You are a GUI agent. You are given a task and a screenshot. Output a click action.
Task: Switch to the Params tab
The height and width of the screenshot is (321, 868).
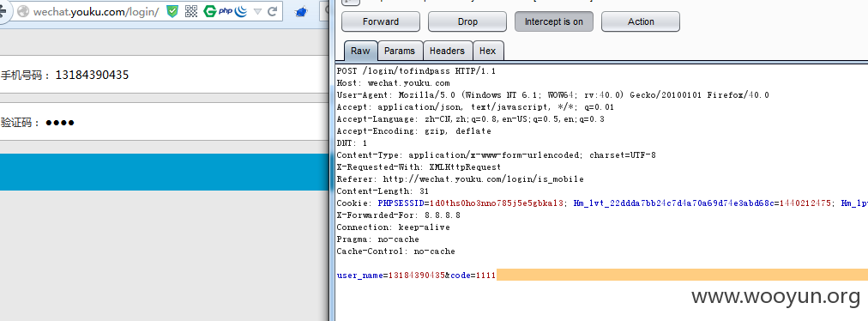click(x=400, y=51)
